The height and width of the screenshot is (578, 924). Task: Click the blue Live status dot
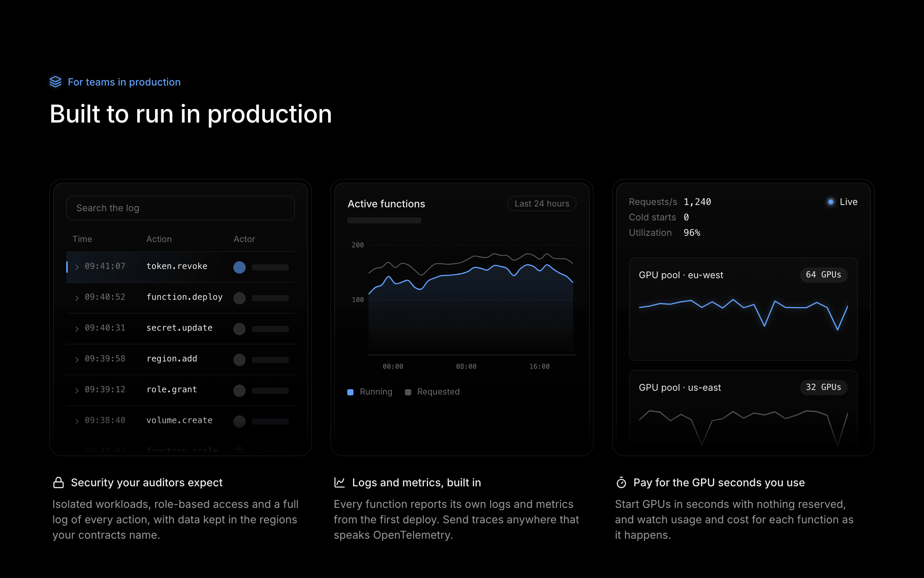tap(830, 202)
